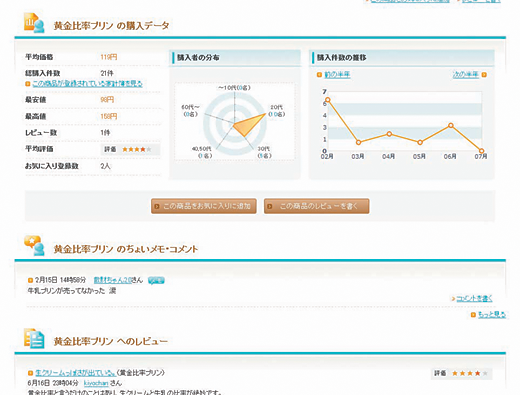520x395 pixels.
Task: Click the もっと見る link
Action: click(492, 315)
